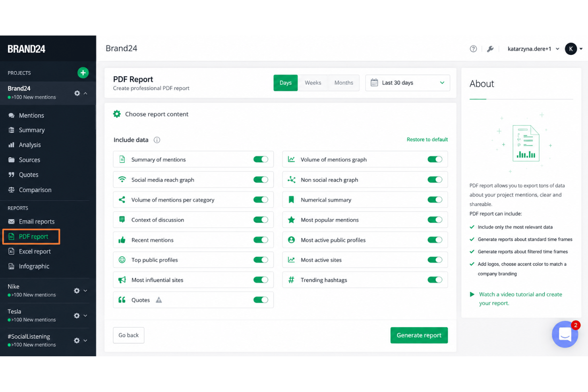Click the thumbs-up icon of Recent mentions
Viewport: 588px width, 392px height.
(122, 240)
